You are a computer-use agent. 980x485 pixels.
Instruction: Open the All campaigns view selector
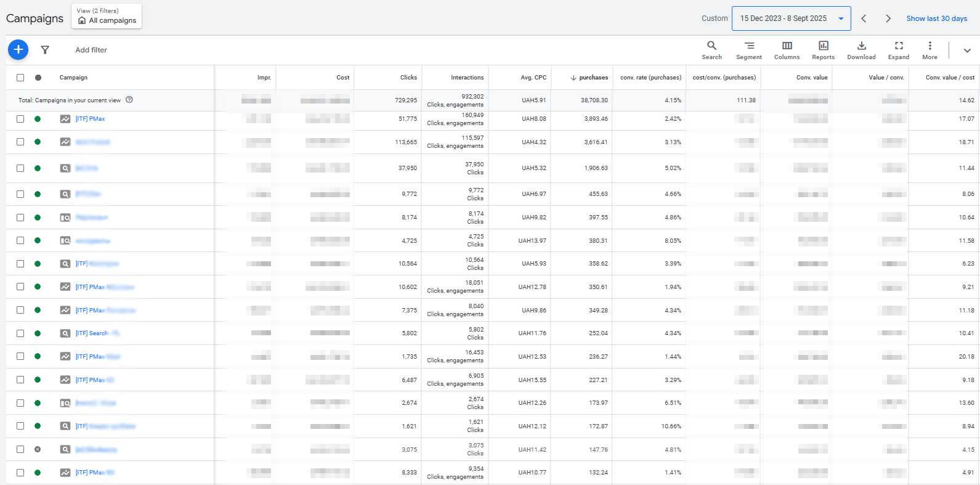pos(107,16)
